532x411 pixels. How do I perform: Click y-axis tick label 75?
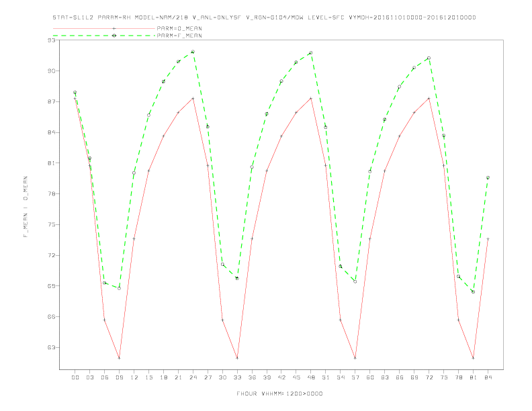pos(52,224)
